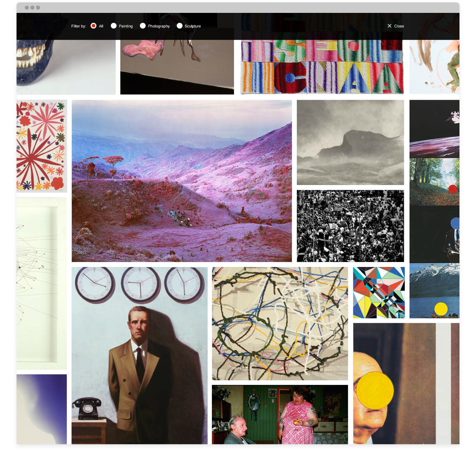This screenshot has height=450, width=476.
Task: Click the X close icon
Action: pyautogui.click(x=389, y=26)
